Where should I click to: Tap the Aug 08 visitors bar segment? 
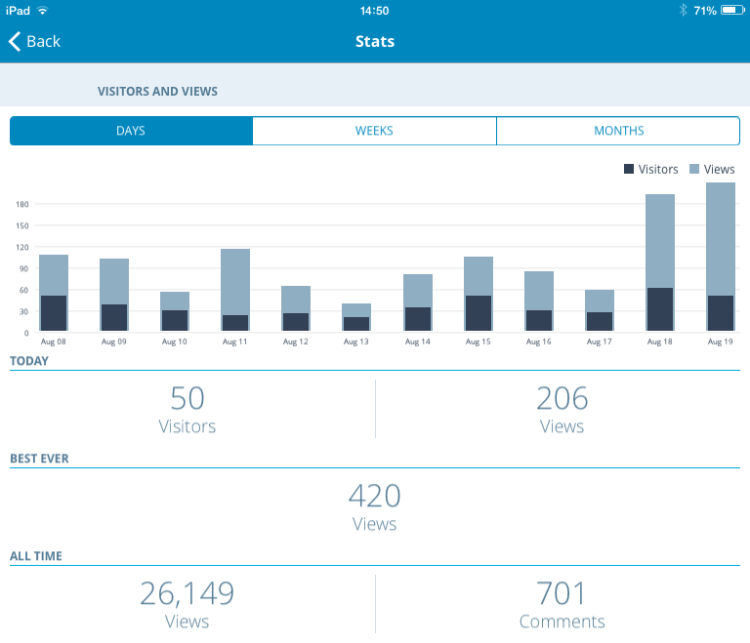[x=54, y=313]
